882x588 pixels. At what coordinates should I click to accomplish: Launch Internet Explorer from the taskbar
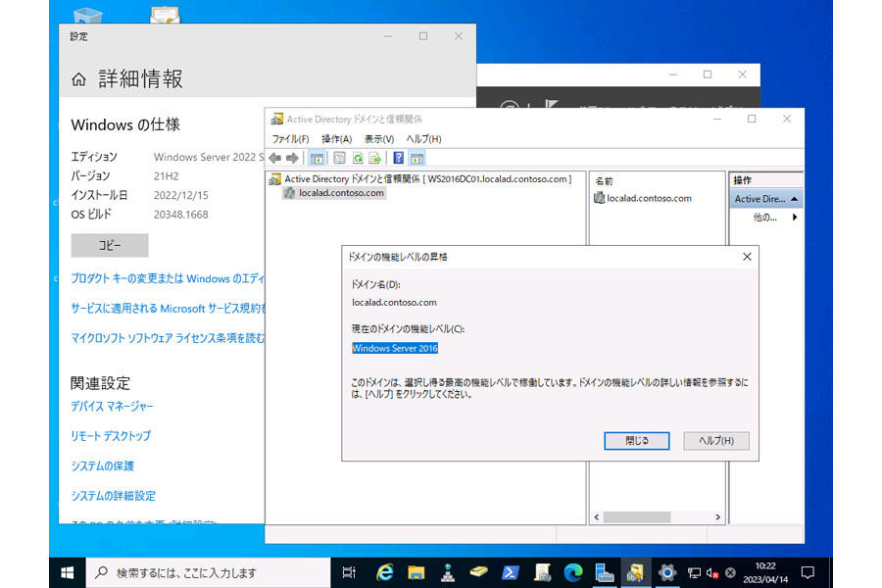click(385, 572)
